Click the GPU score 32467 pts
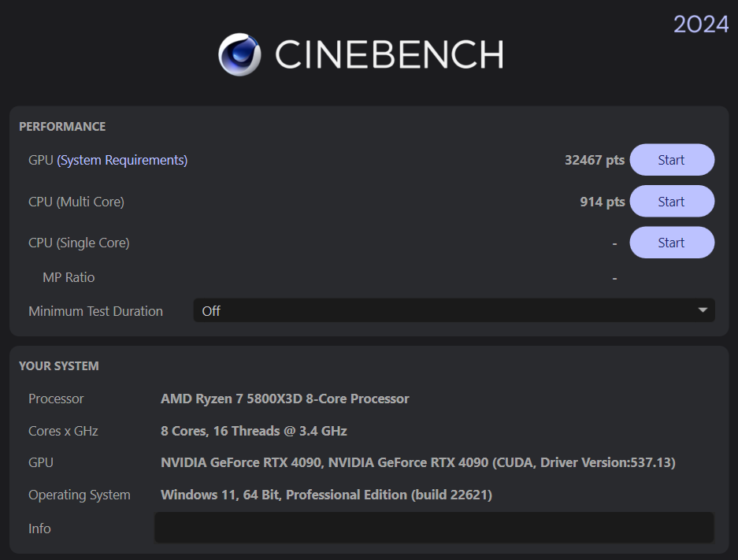738x560 pixels. (595, 161)
